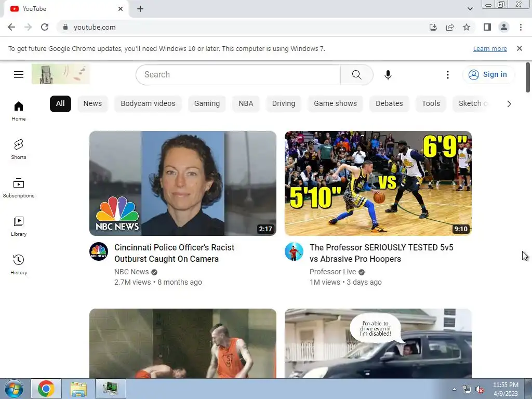Screen dimensions: 532x399
Task: Select the Game shows chip
Action: pos(335,103)
